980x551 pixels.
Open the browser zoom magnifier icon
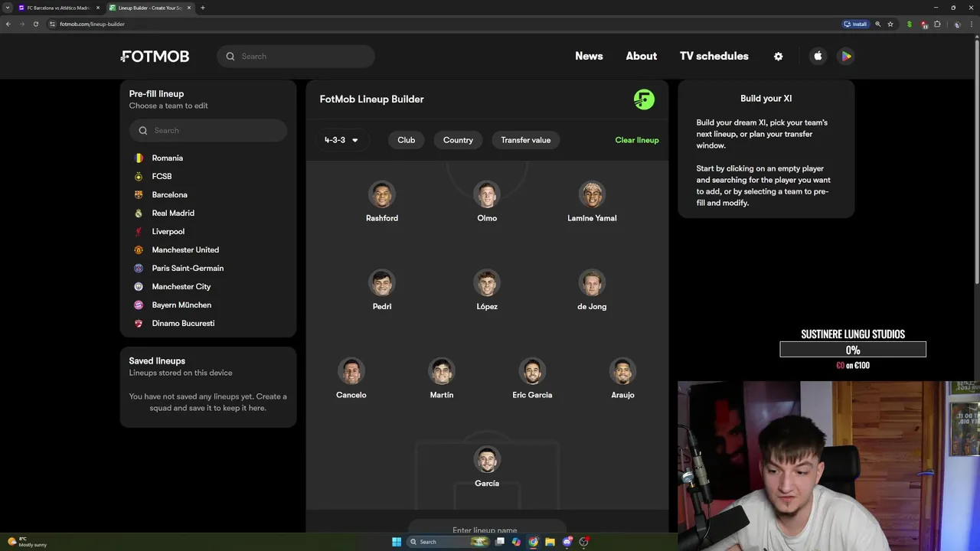tap(878, 24)
